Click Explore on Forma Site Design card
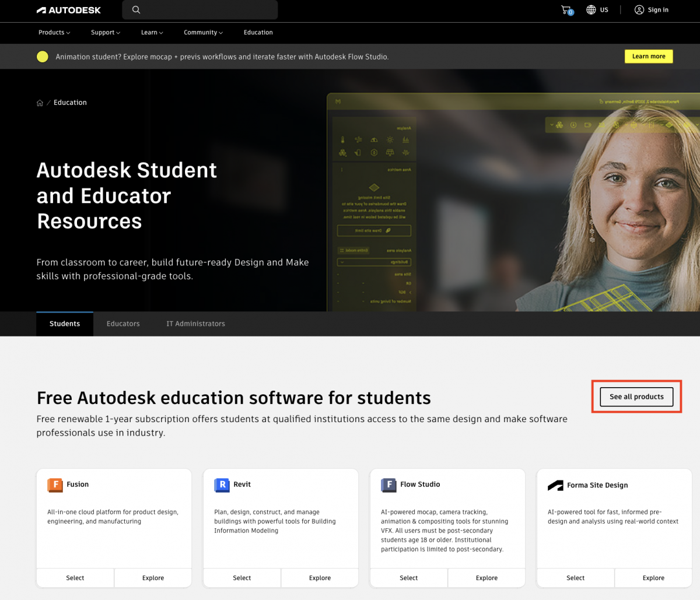The width and height of the screenshot is (700, 600). (653, 578)
